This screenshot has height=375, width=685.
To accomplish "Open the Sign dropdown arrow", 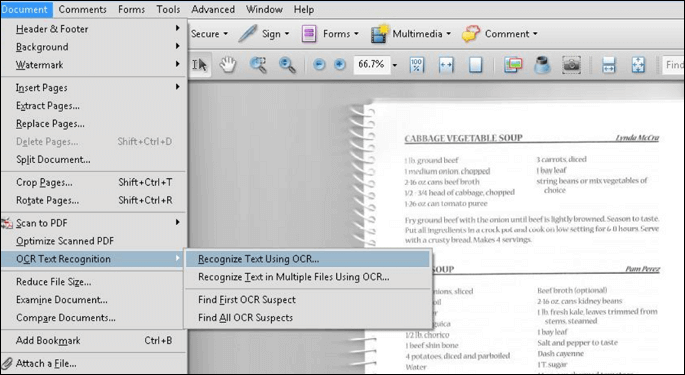I will pos(287,34).
